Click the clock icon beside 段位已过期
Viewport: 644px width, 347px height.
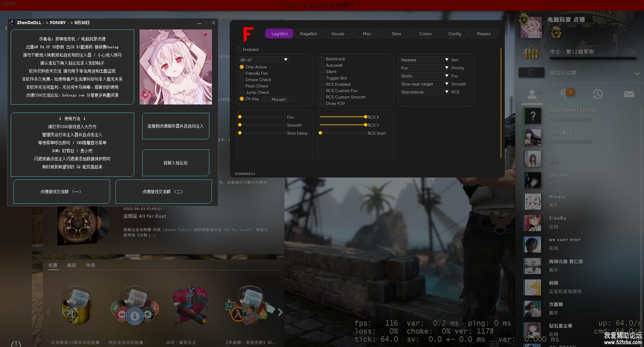(x=531, y=72)
